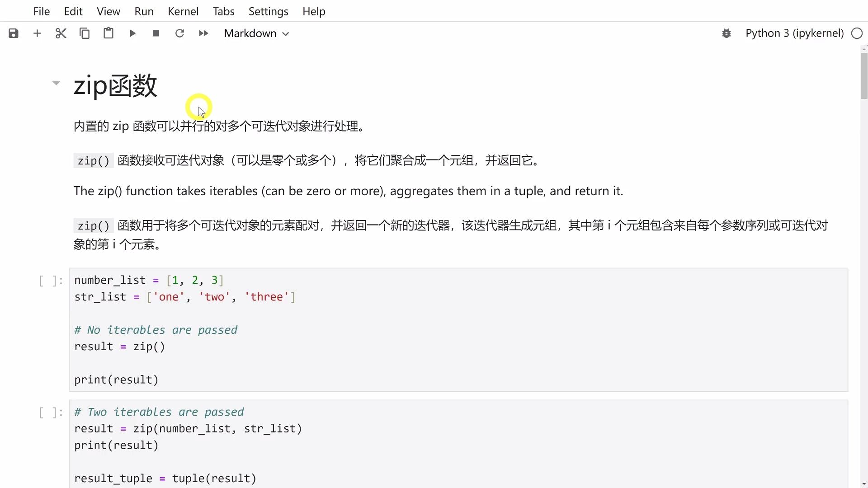
Task: Open the Run menu
Action: (x=144, y=11)
